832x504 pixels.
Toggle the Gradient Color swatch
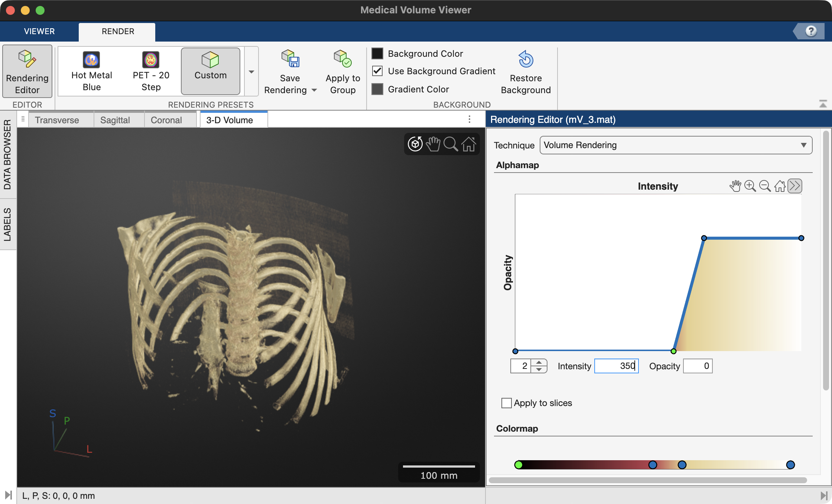point(377,89)
